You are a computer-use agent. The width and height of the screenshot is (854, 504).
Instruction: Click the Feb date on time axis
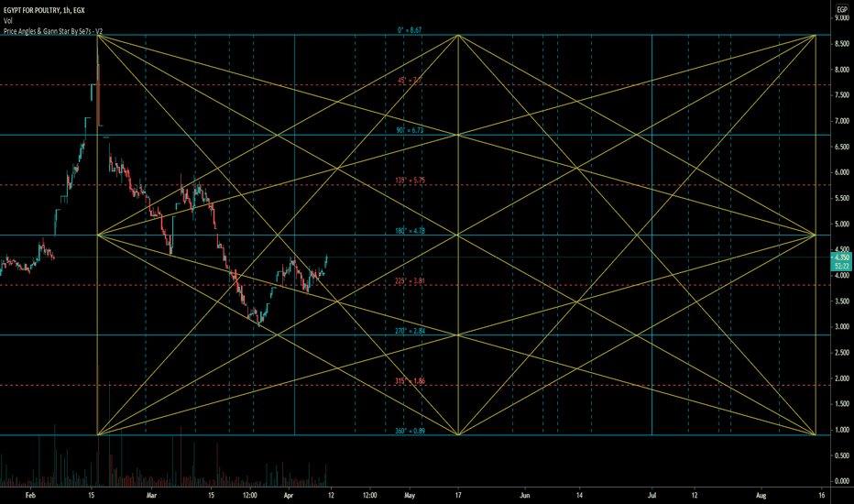[x=30, y=495]
